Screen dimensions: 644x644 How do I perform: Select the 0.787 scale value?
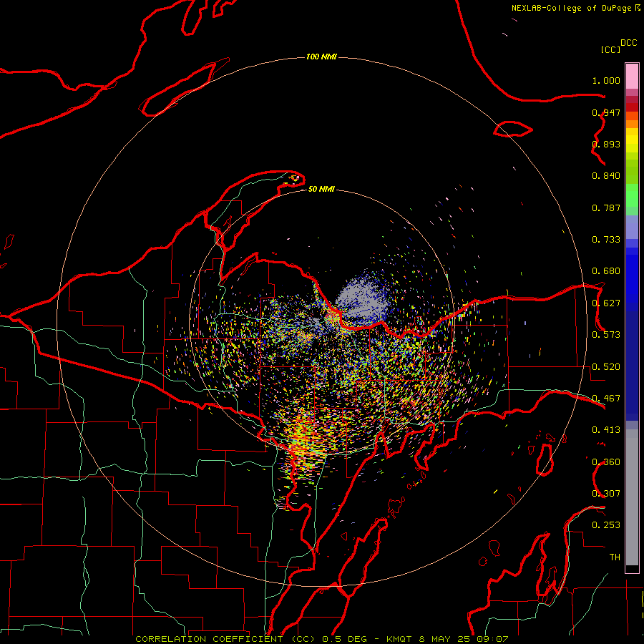(606, 208)
